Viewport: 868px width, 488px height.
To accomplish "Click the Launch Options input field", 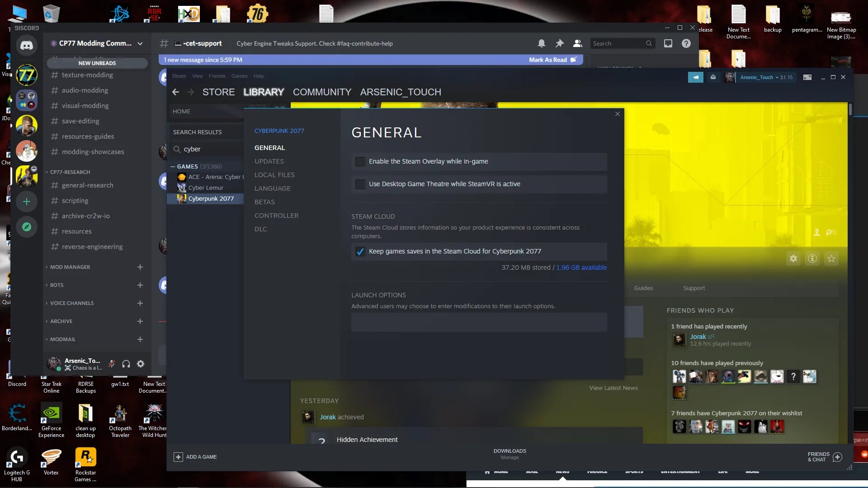I will pyautogui.click(x=479, y=322).
